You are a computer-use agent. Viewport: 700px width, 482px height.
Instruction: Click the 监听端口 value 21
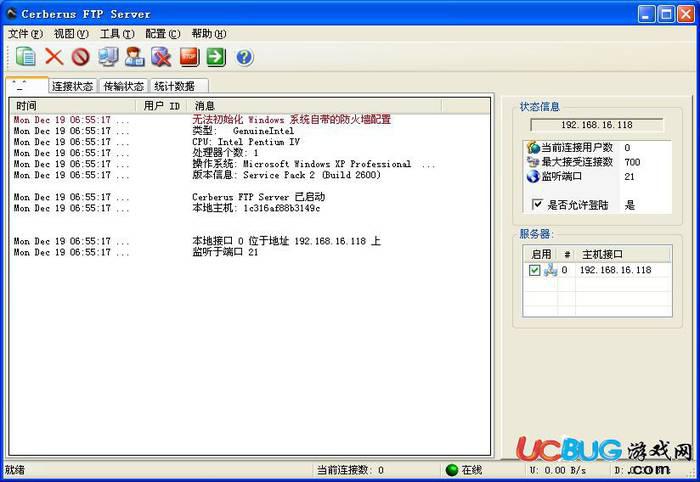[629, 177]
